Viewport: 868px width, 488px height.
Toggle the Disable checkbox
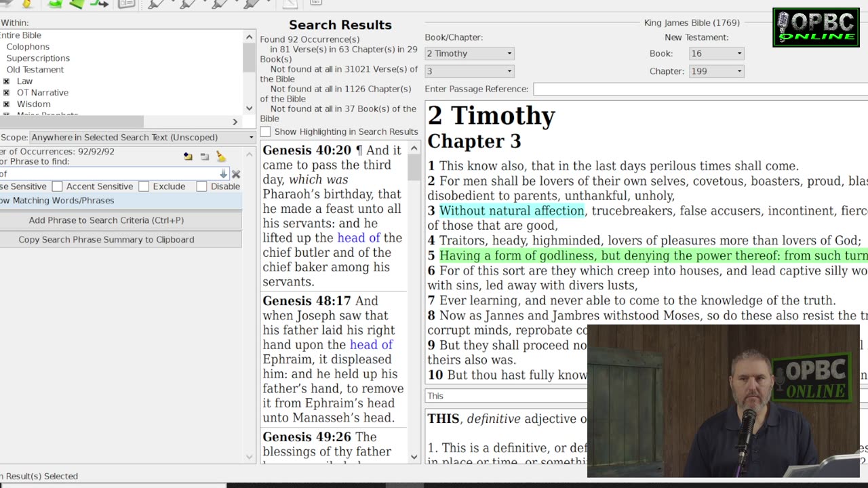tap(201, 186)
